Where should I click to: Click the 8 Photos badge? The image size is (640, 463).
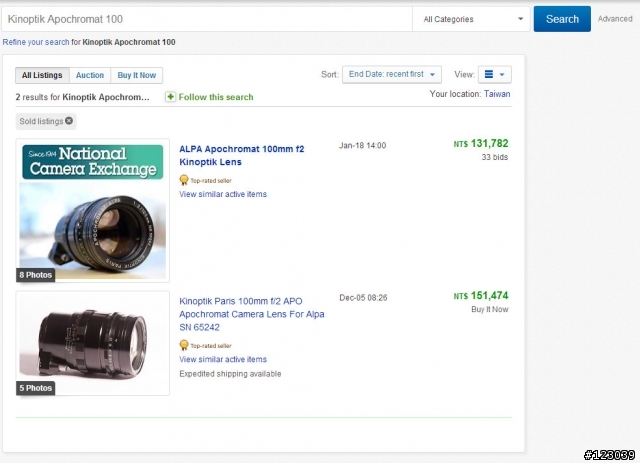click(36, 275)
